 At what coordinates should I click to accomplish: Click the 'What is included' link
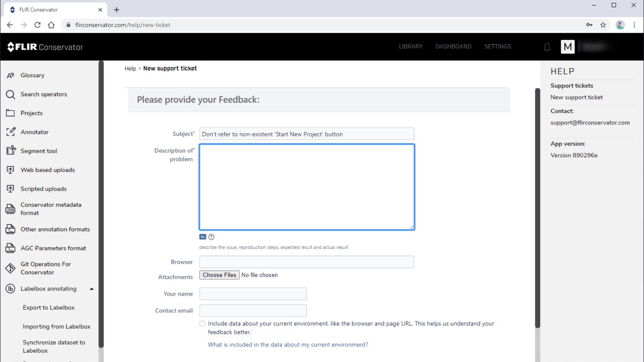pos(287,344)
